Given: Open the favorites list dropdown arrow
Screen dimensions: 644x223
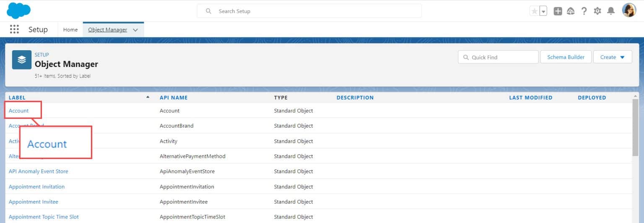Looking at the screenshot, I should (543, 11).
